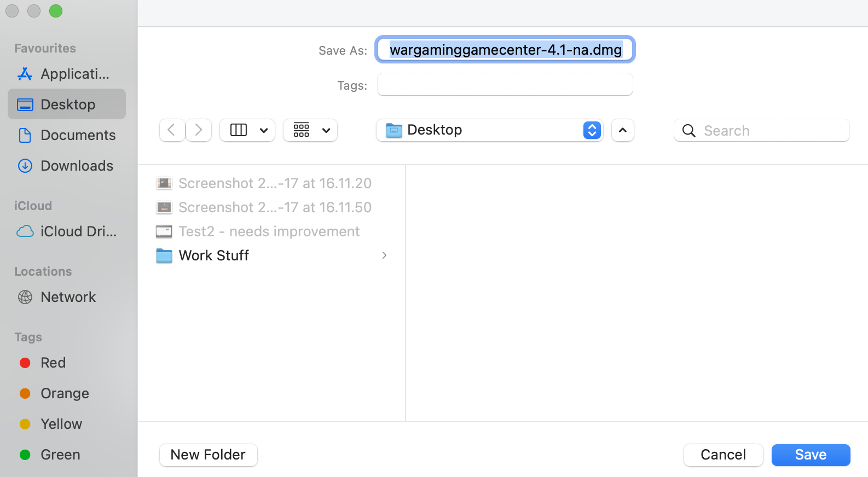Click the grid grouping icon
The height and width of the screenshot is (477, 868).
click(x=302, y=130)
